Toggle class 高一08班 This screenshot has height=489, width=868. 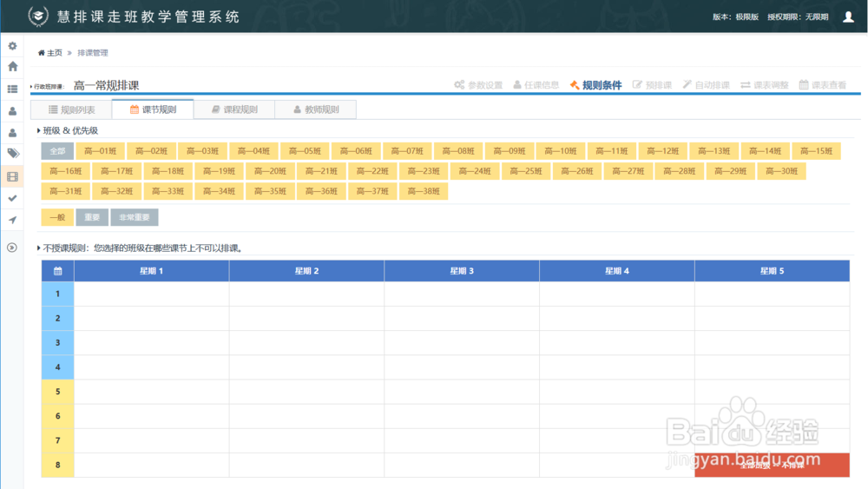pos(458,151)
